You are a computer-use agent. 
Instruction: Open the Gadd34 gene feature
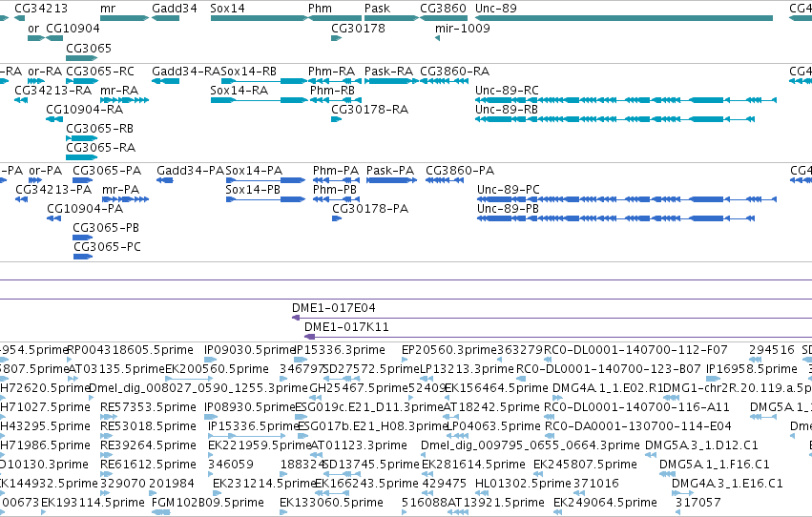pos(165,18)
